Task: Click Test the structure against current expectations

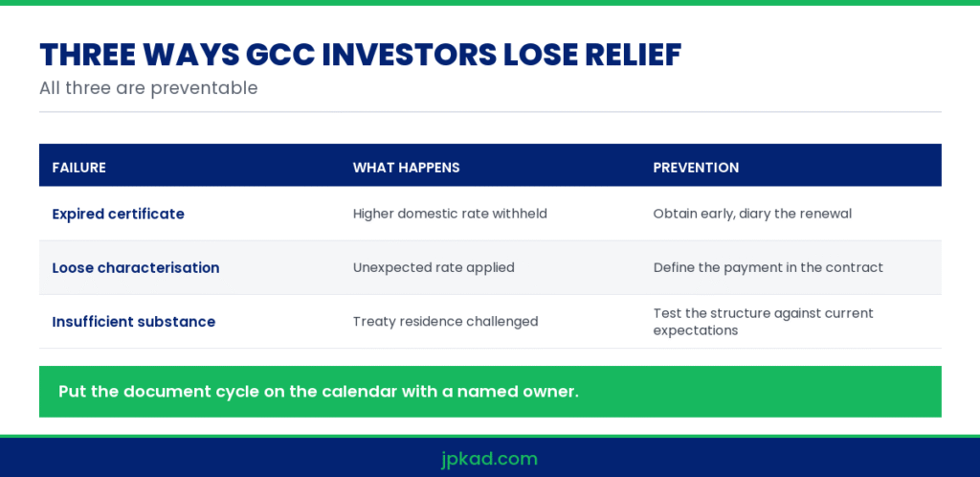Action: (763, 321)
